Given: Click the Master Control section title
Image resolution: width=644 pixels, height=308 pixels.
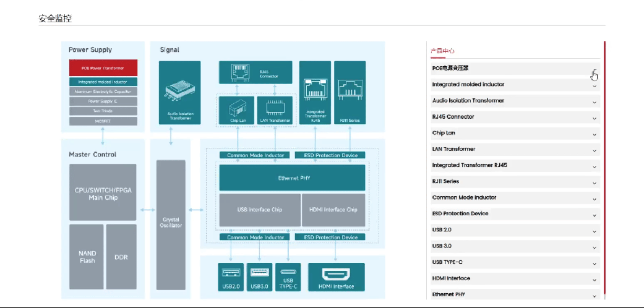Looking at the screenshot, I should click(92, 155).
